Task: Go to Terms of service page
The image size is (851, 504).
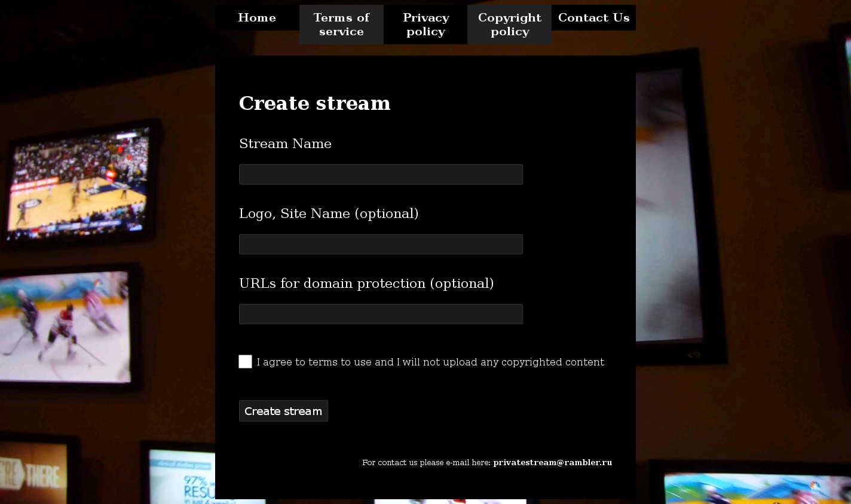Action: [x=341, y=24]
